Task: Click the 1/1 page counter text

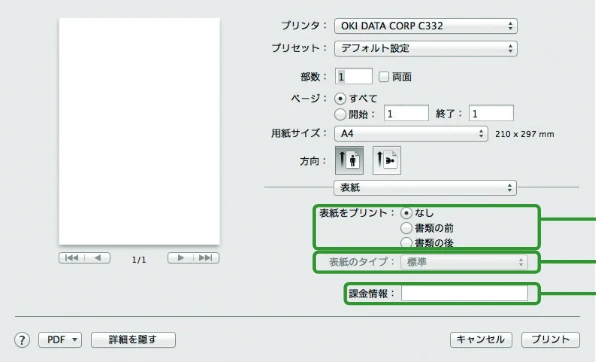Action: click(139, 260)
